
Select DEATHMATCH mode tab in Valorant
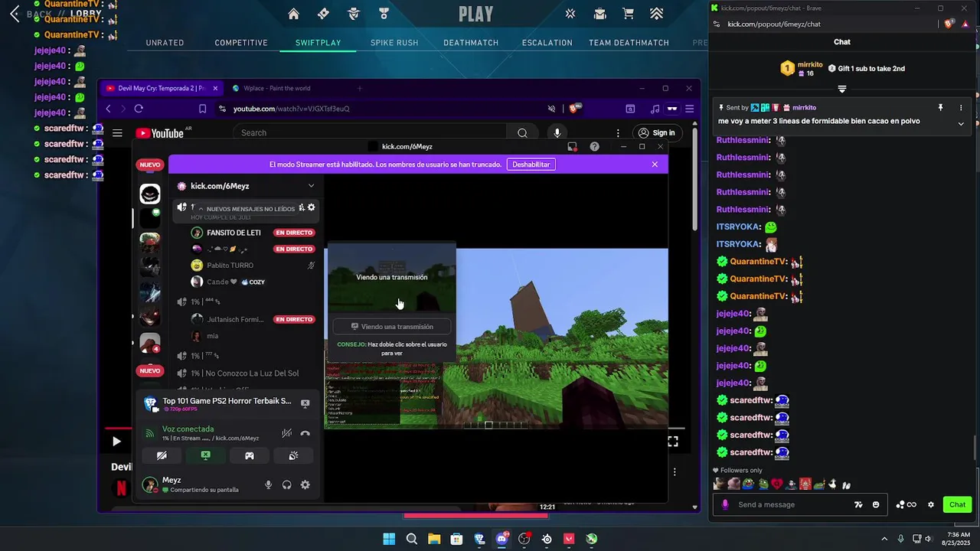pyautogui.click(x=471, y=43)
